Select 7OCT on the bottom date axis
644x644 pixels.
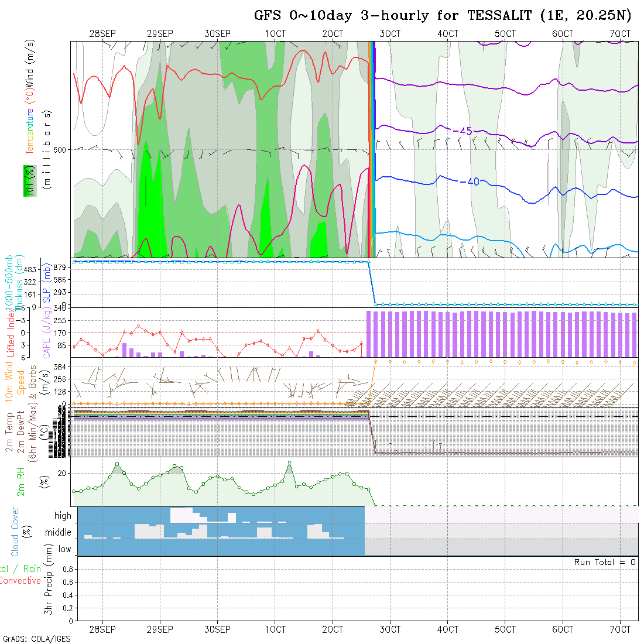coord(620,629)
